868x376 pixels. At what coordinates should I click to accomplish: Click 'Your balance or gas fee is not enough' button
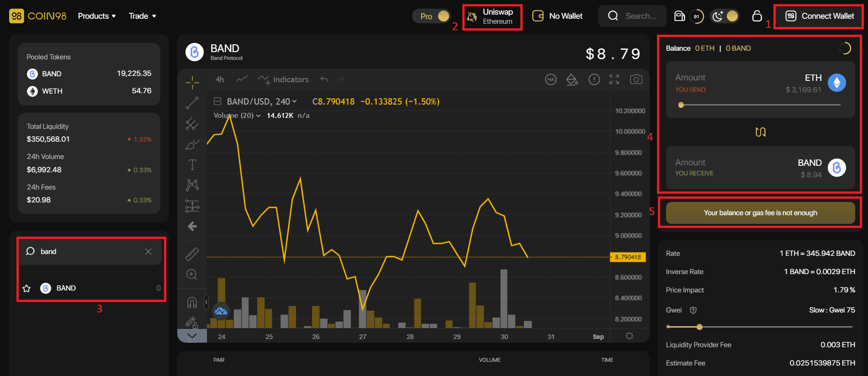click(x=761, y=213)
